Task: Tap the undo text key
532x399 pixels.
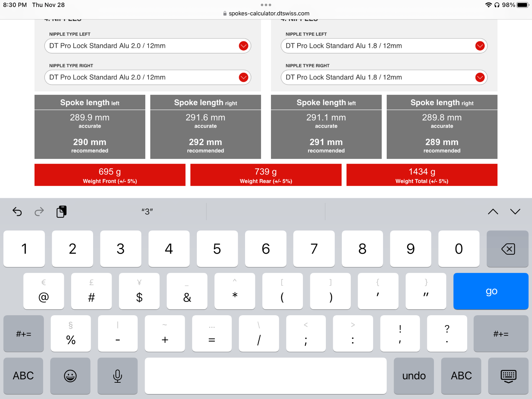Action: (414, 376)
